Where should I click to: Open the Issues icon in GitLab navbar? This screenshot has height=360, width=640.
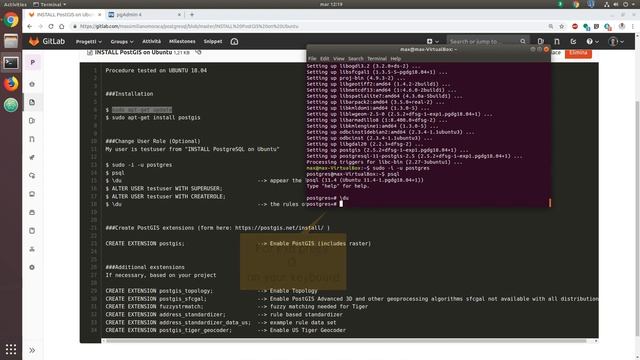point(541,42)
